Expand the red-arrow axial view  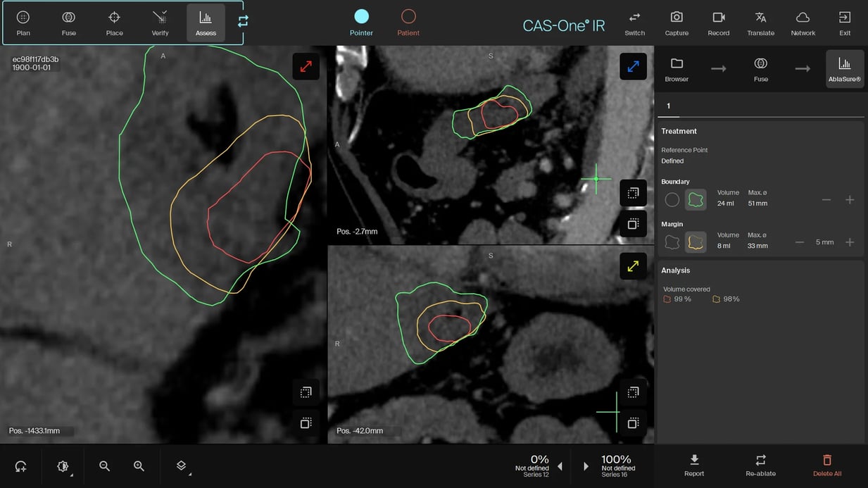[306, 66]
